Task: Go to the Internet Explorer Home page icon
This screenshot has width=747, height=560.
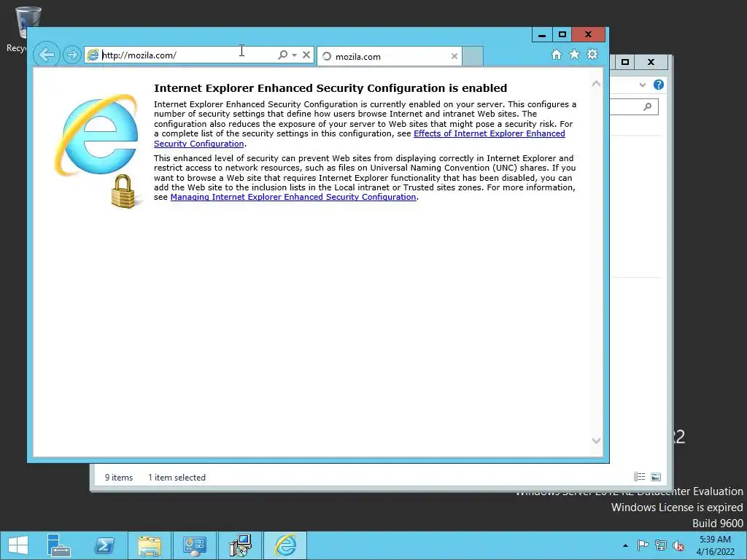Action: (x=557, y=54)
